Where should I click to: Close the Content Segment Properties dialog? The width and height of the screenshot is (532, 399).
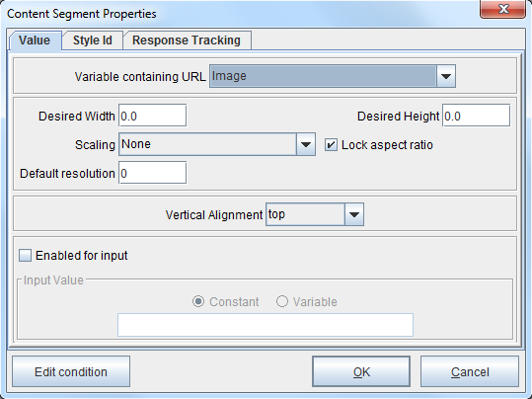pyautogui.click(x=502, y=9)
